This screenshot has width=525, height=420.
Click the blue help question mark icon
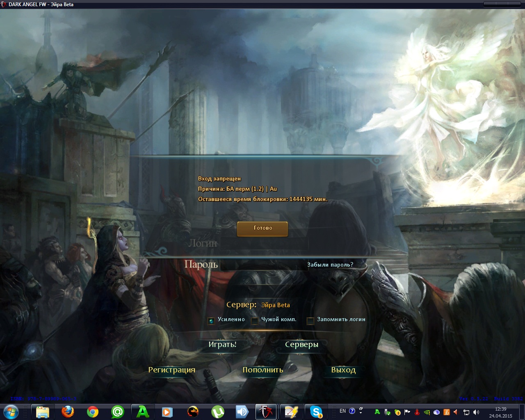[352, 411]
